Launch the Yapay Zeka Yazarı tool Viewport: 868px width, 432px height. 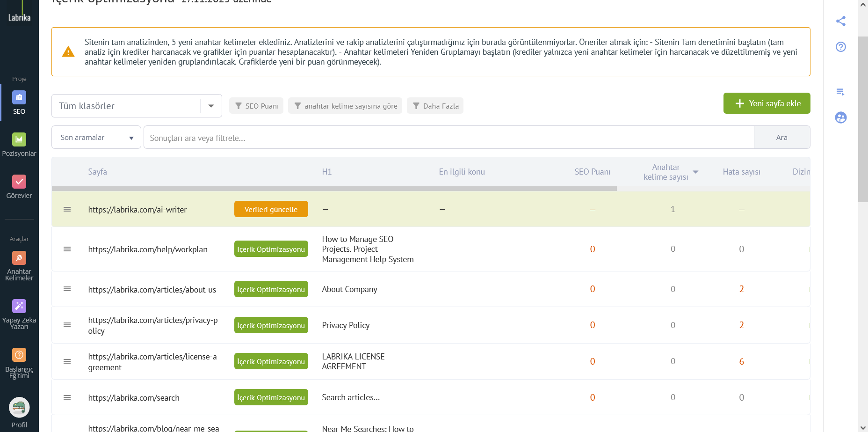pos(19,307)
